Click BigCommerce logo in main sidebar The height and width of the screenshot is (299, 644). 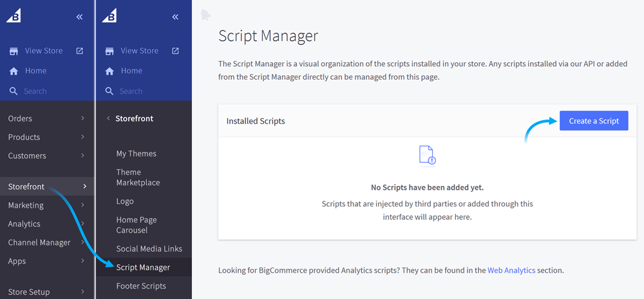14,16
